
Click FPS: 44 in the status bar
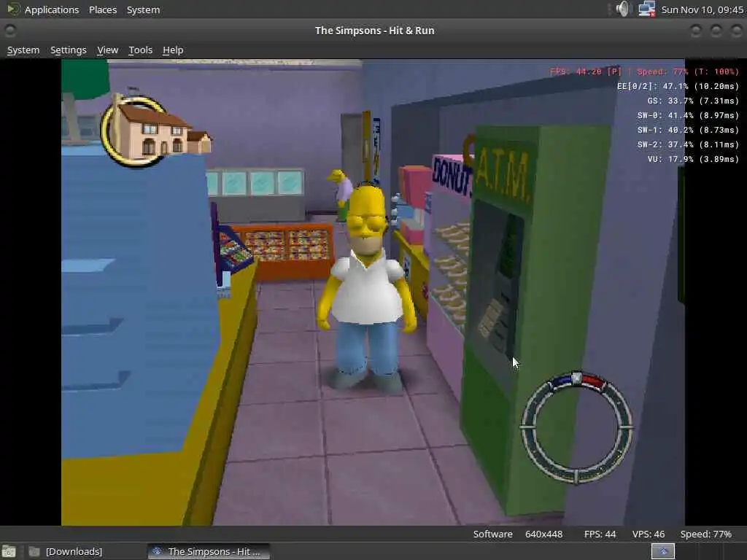[x=600, y=534]
